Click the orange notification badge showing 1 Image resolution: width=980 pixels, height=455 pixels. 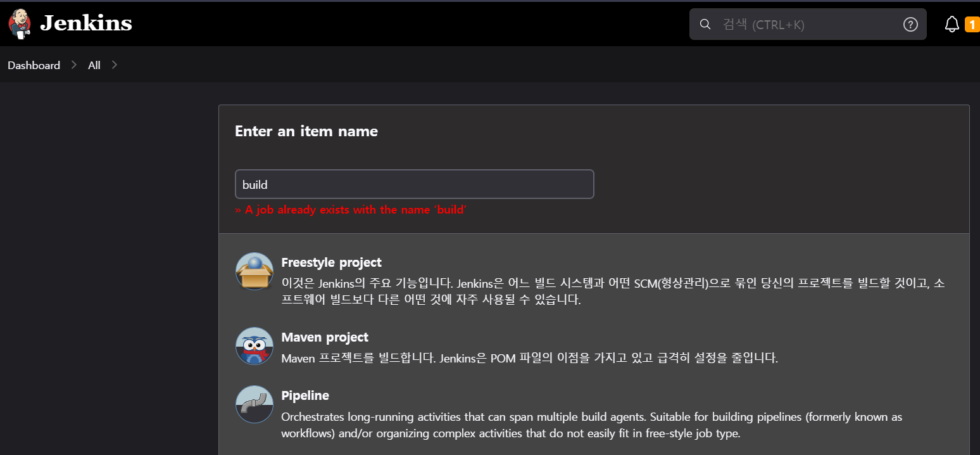click(972, 25)
